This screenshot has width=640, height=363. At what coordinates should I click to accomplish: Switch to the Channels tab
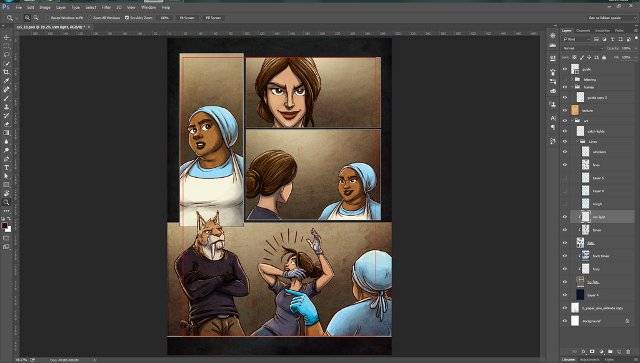[x=583, y=31]
